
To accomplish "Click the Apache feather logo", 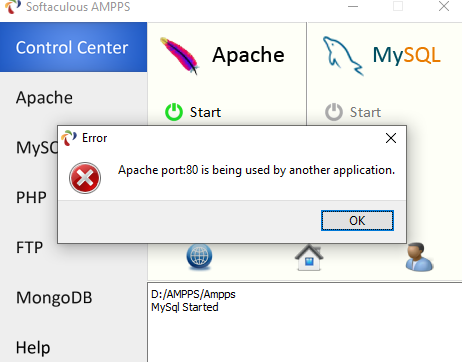I will (x=179, y=55).
